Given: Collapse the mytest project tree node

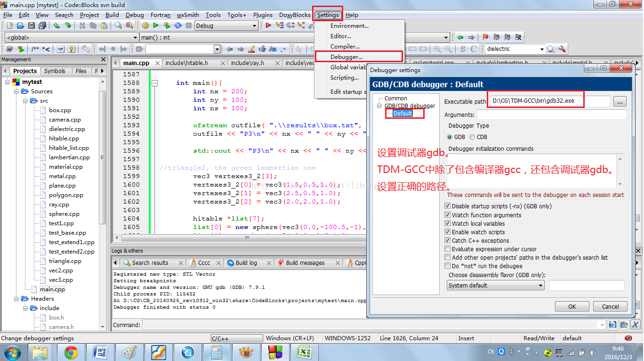Looking at the screenshot, I should point(8,82).
